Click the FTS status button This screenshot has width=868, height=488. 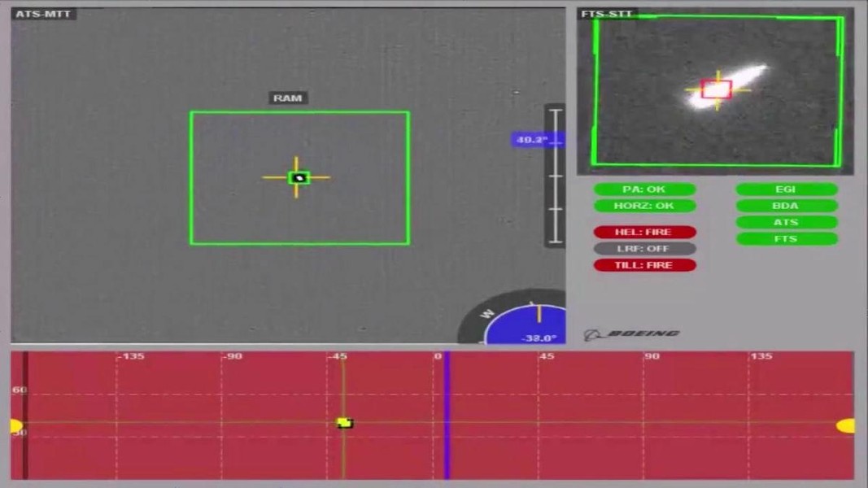coord(786,239)
